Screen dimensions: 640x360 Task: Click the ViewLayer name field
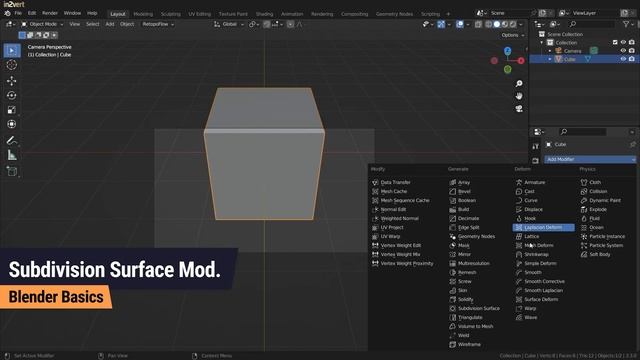tap(595, 13)
